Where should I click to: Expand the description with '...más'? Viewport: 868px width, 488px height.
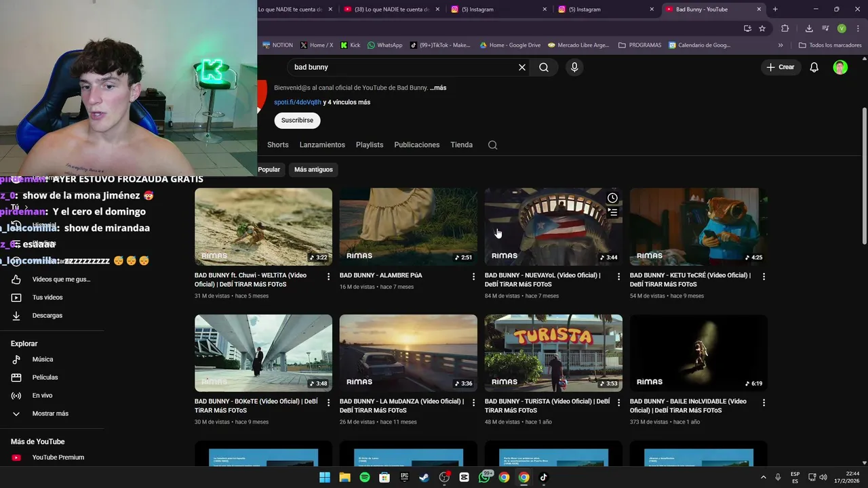point(438,88)
